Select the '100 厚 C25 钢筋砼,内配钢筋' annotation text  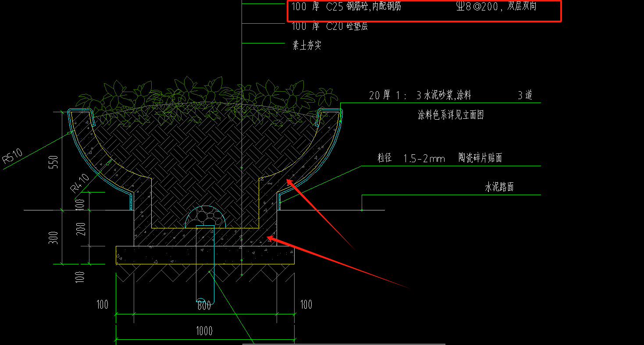pyautogui.click(x=346, y=7)
